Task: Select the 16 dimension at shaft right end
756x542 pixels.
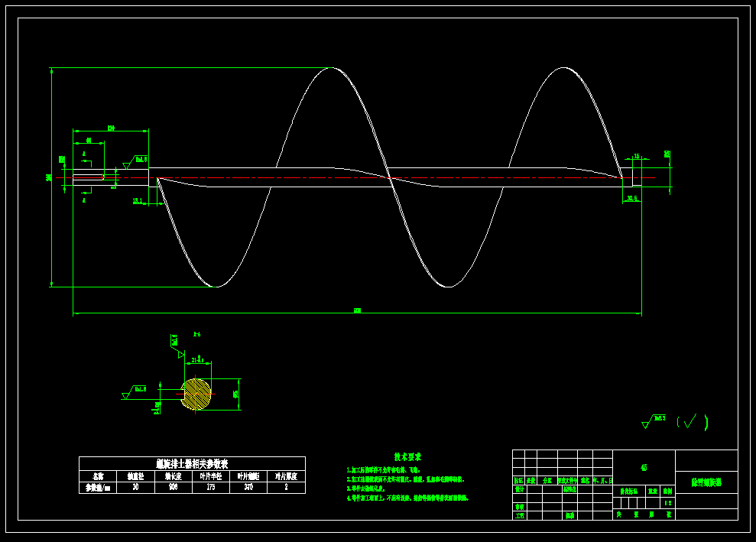Action: point(637,156)
